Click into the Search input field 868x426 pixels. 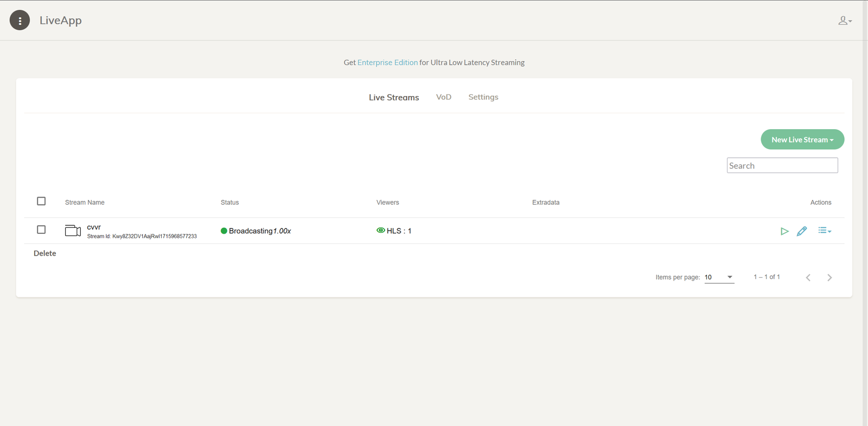[x=782, y=166]
